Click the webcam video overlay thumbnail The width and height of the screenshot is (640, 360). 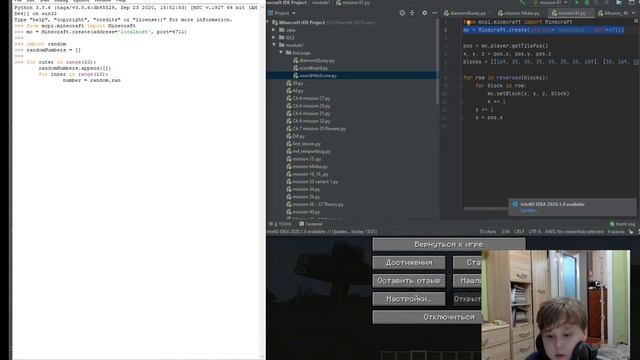(x=556, y=305)
